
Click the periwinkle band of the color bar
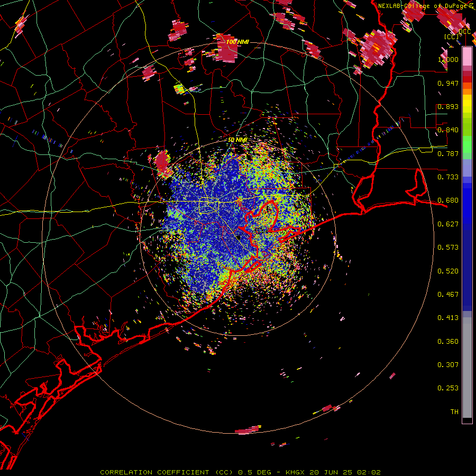[467, 168]
